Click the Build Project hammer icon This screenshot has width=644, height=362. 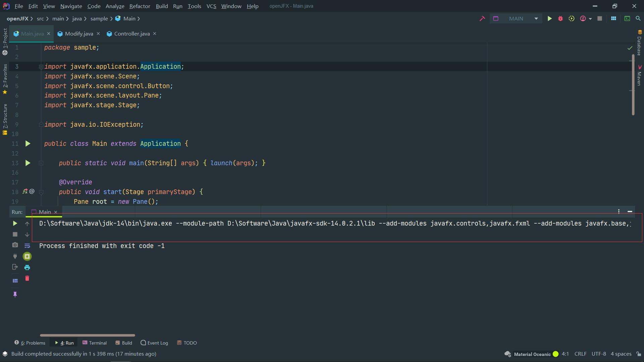(x=482, y=19)
